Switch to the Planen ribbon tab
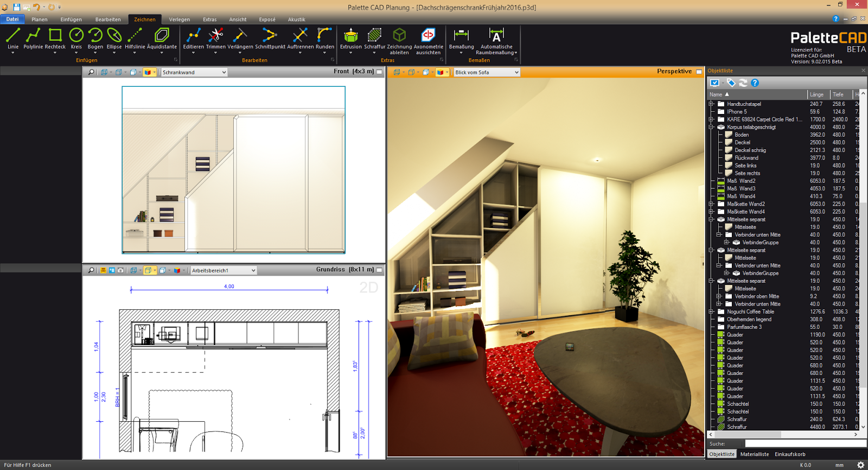Screen dimensions: 868x470 tap(39, 20)
